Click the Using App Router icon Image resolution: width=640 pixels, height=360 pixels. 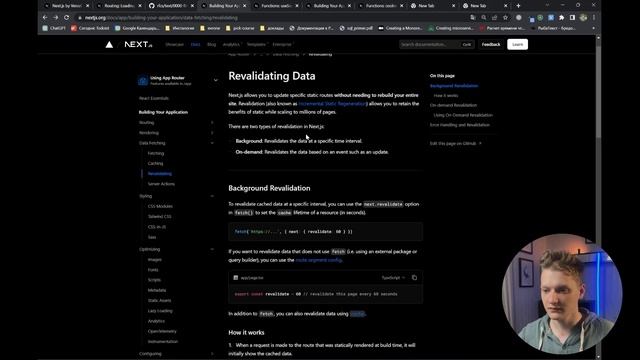point(143,80)
